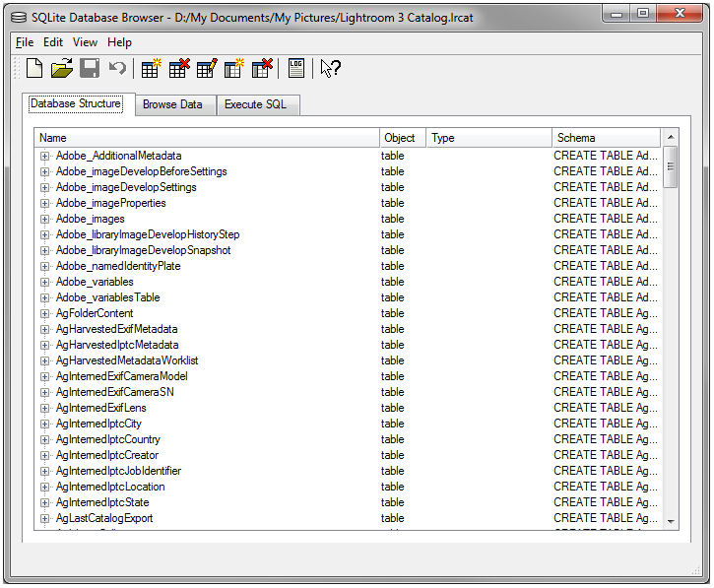Screen dimensions: 714x588
Task: Click the Create Table toolbar icon
Action: point(152,69)
